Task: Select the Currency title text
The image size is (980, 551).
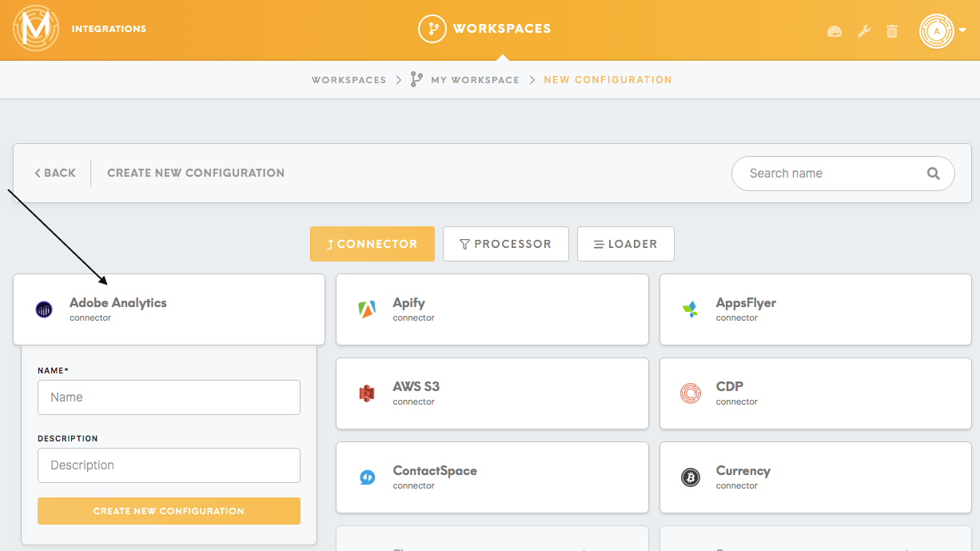Action: point(743,471)
